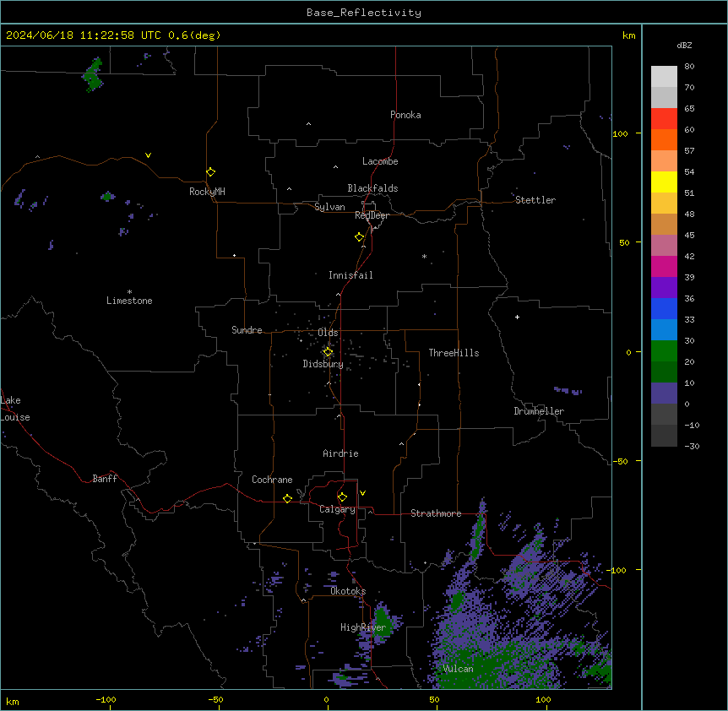The image size is (728, 711).
Task: Click the yellow diamond marker south of RedDeer
Action: [x=359, y=237]
